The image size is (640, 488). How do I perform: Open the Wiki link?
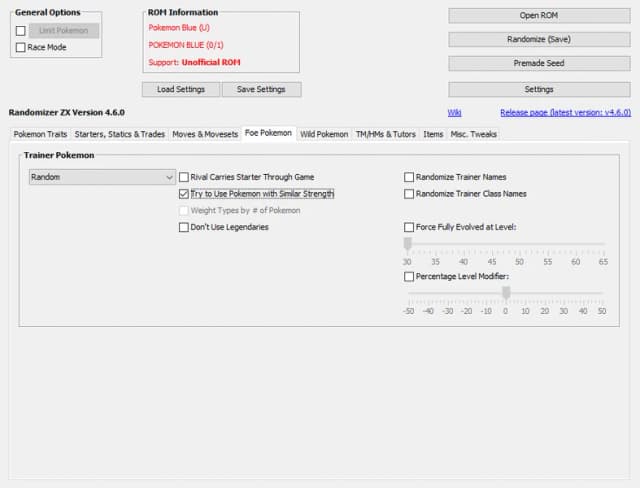454,113
